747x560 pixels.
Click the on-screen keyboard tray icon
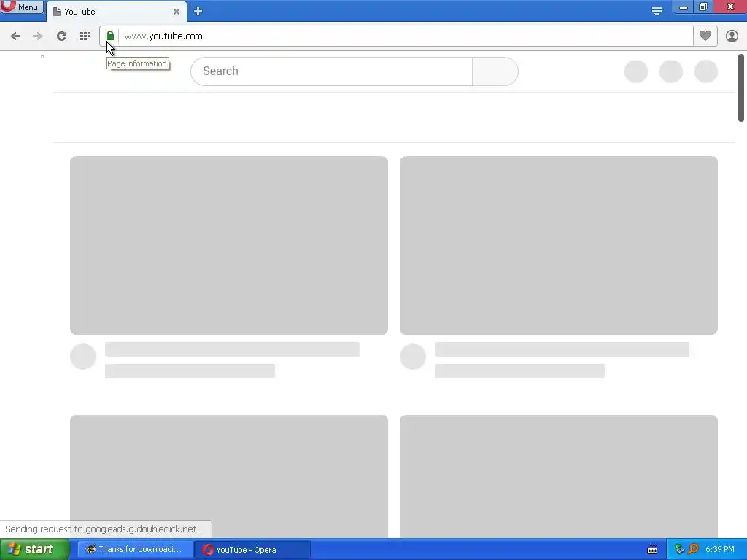pyautogui.click(x=652, y=550)
